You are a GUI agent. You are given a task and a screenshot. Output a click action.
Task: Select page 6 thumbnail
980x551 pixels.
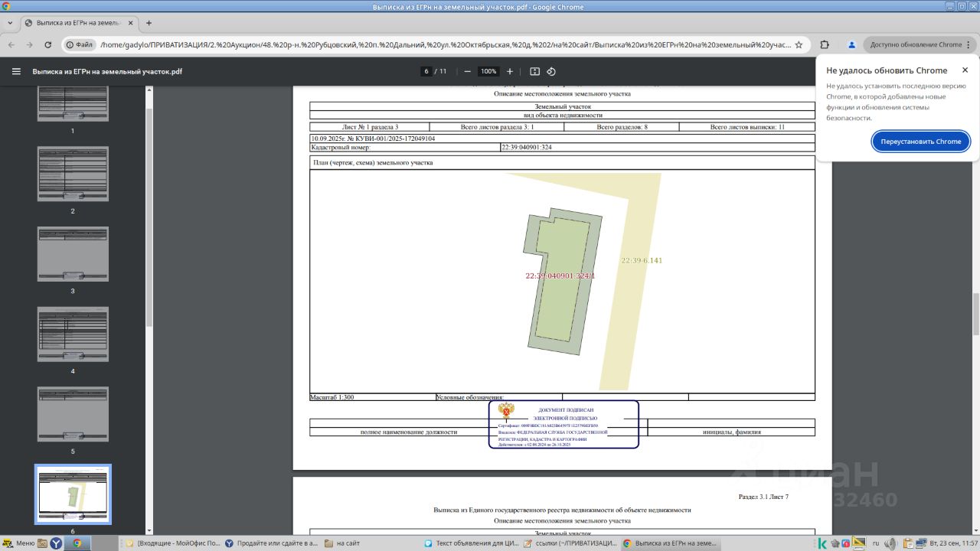pos(73,494)
